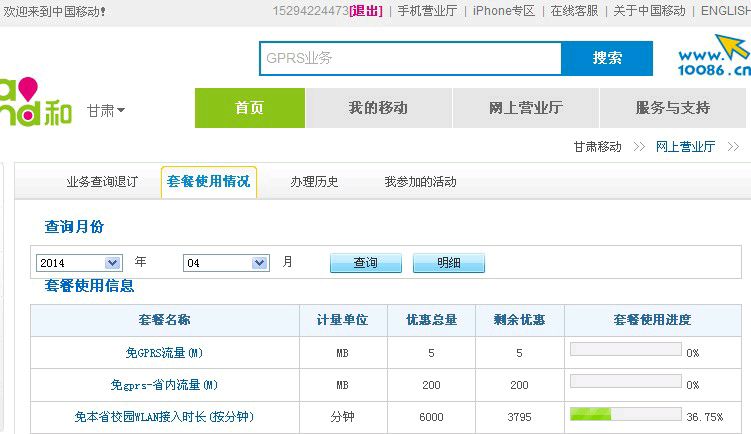The width and height of the screenshot is (751, 434).
Task: Click the 套餐使用进度 column header
Action: pos(652,320)
